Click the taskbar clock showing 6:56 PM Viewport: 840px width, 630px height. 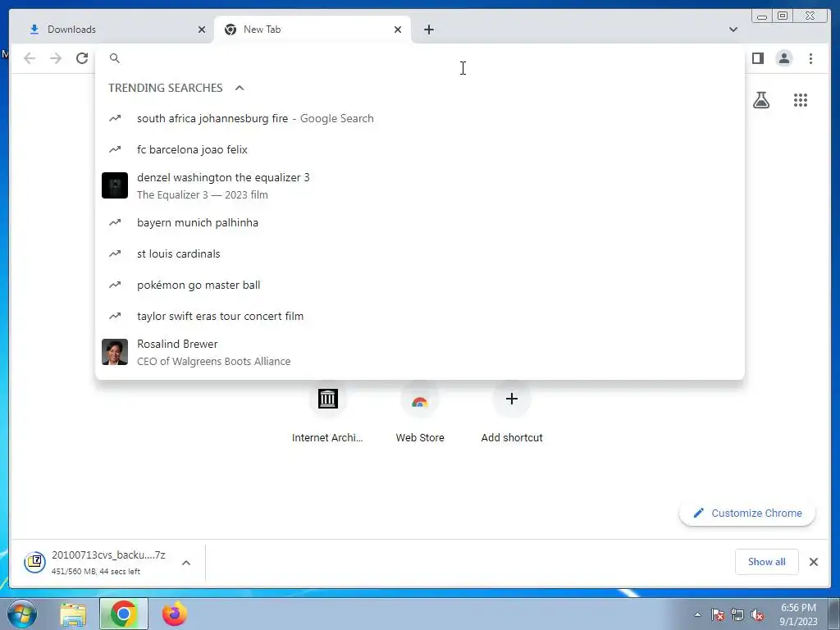coord(798,614)
